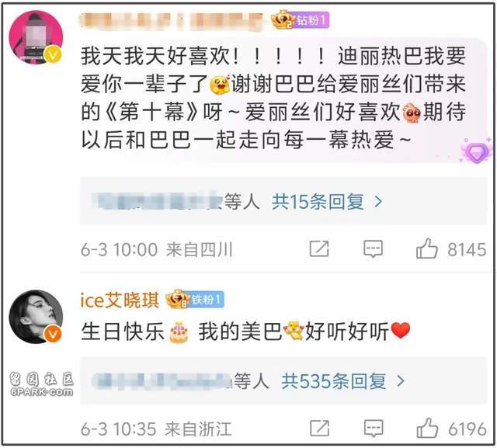
Task: Share the first comment via repost icon
Action: (x=319, y=248)
